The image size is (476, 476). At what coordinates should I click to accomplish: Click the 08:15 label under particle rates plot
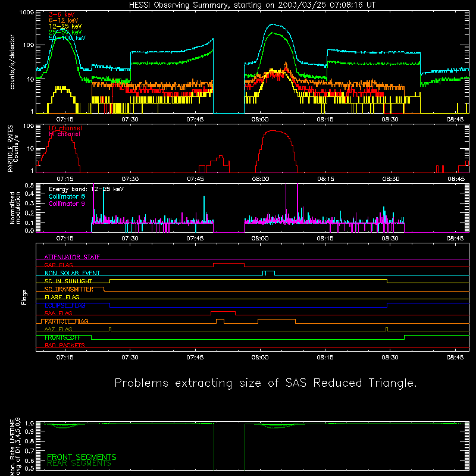325,179
